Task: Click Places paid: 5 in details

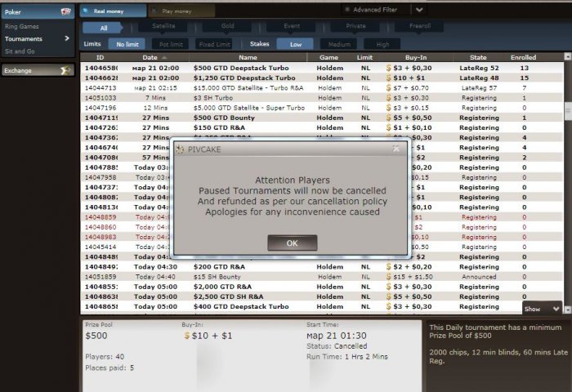Action: (x=109, y=367)
